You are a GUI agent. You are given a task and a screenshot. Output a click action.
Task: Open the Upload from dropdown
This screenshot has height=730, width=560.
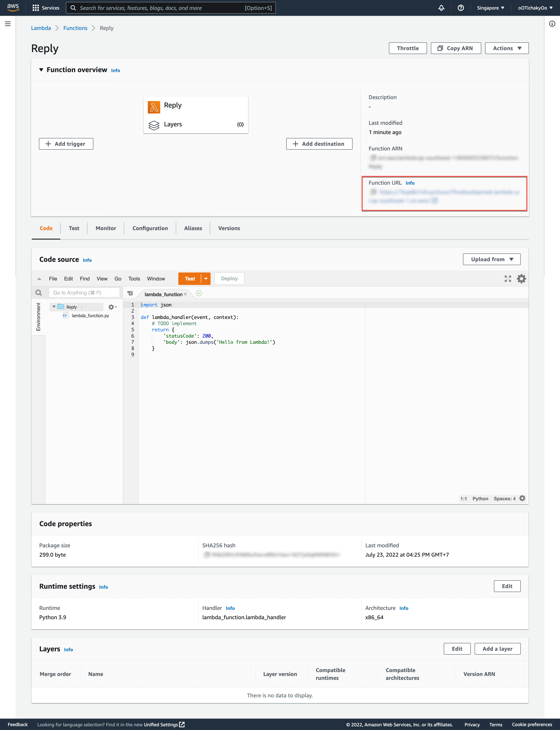[x=491, y=259]
